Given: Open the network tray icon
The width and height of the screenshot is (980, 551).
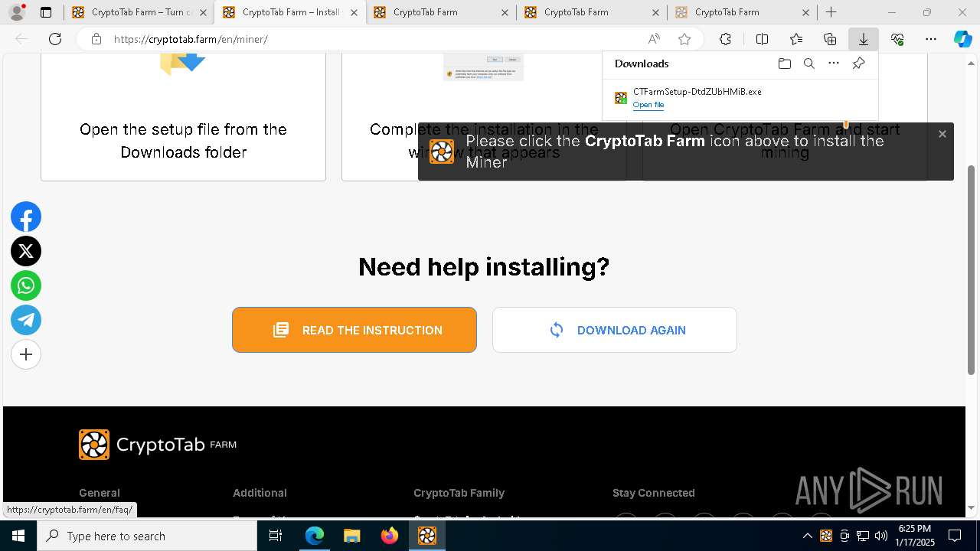Looking at the screenshot, I should (x=863, y=536).
